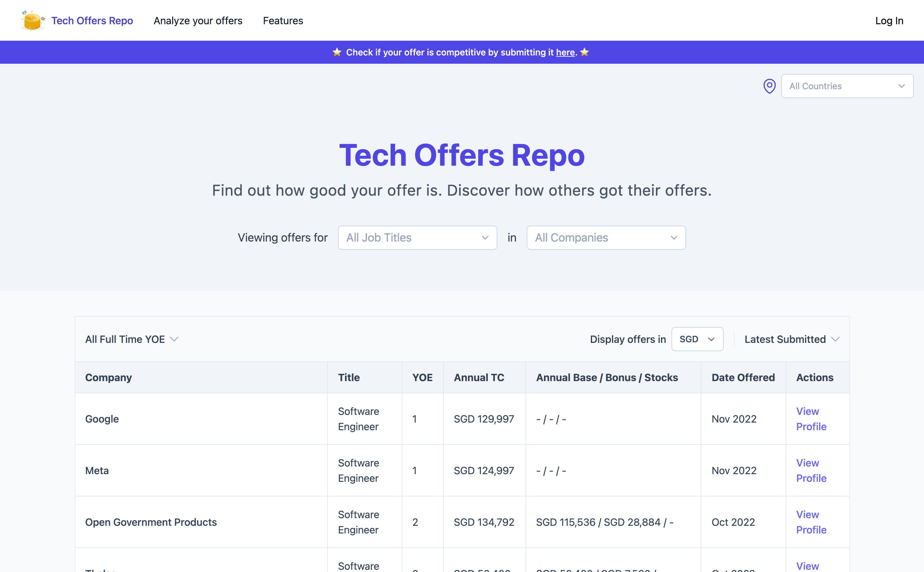
Task: Click chevron beside All Full Time YOE
Action: click(174, 339)
